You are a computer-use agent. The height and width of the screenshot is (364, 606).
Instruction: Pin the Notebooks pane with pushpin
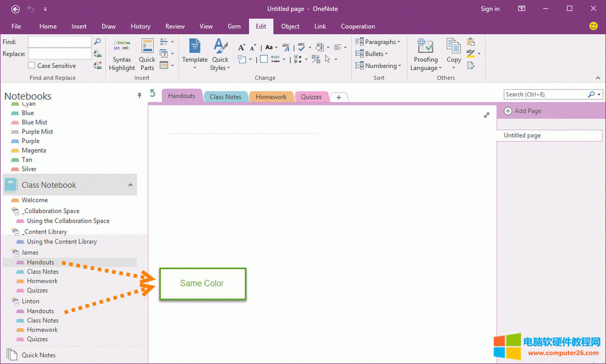[139, 96]
